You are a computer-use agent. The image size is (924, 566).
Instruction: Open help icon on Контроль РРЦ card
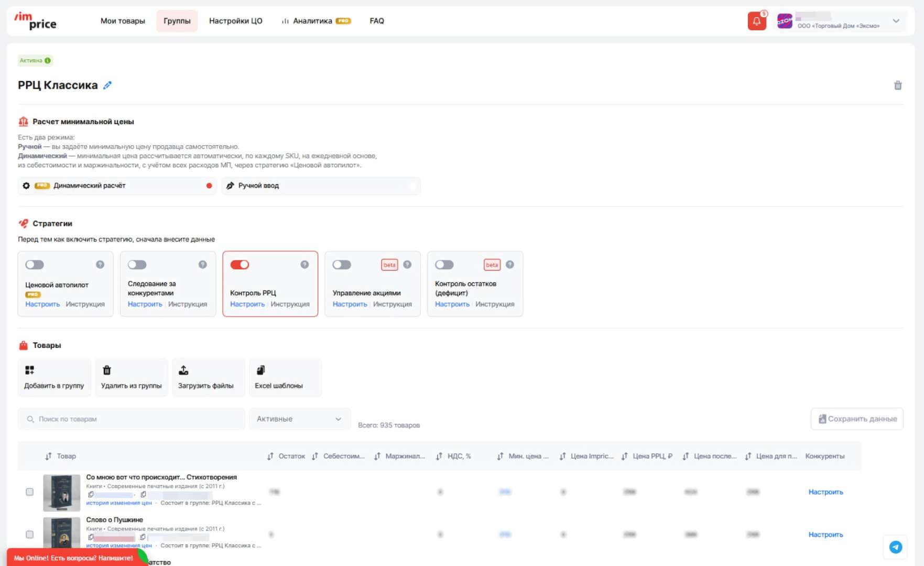305,265
